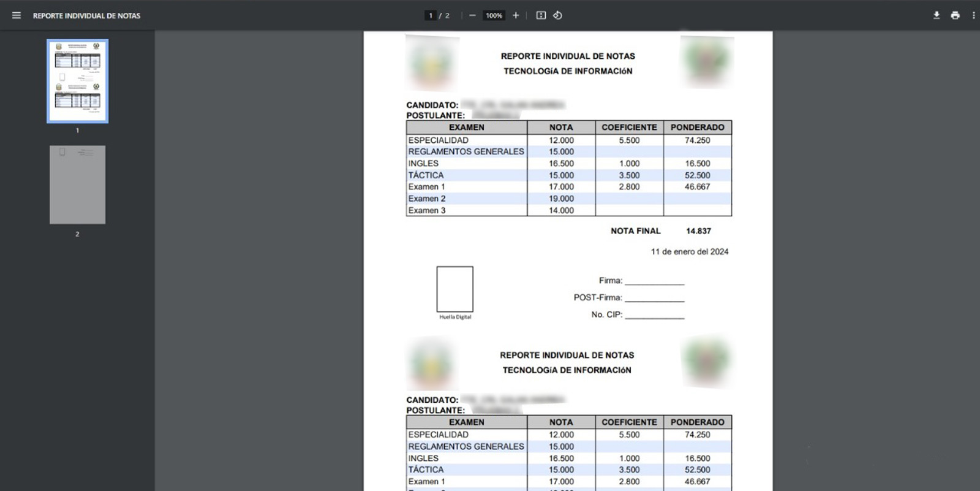Click the zoom out minus icon
Image resolution: width=980 pixels, height=491 pixels.
472,15
